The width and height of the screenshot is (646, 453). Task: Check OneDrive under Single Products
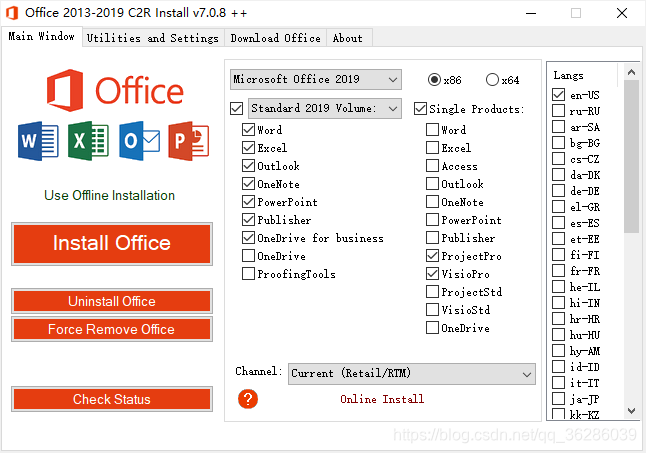(432, 328)
